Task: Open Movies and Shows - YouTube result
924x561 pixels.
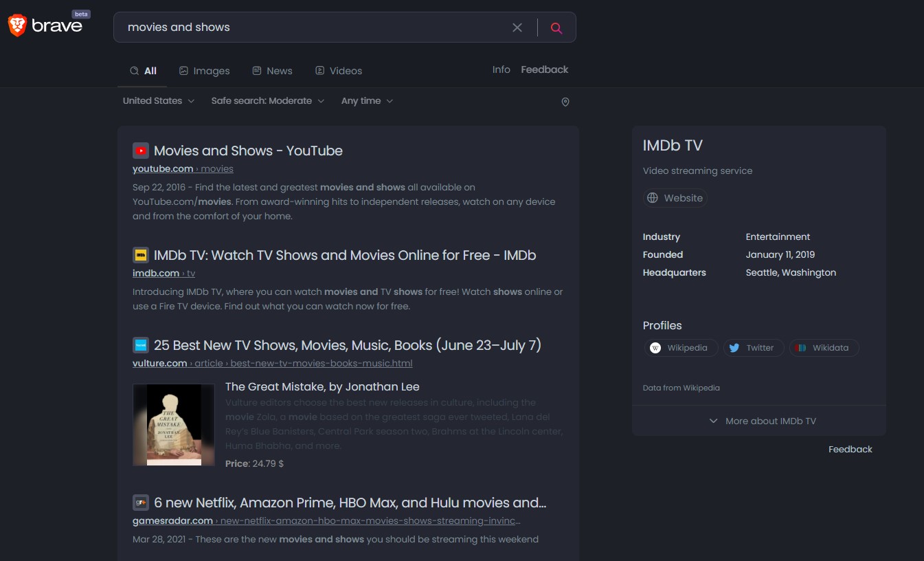Action: (x=248, y=151)
